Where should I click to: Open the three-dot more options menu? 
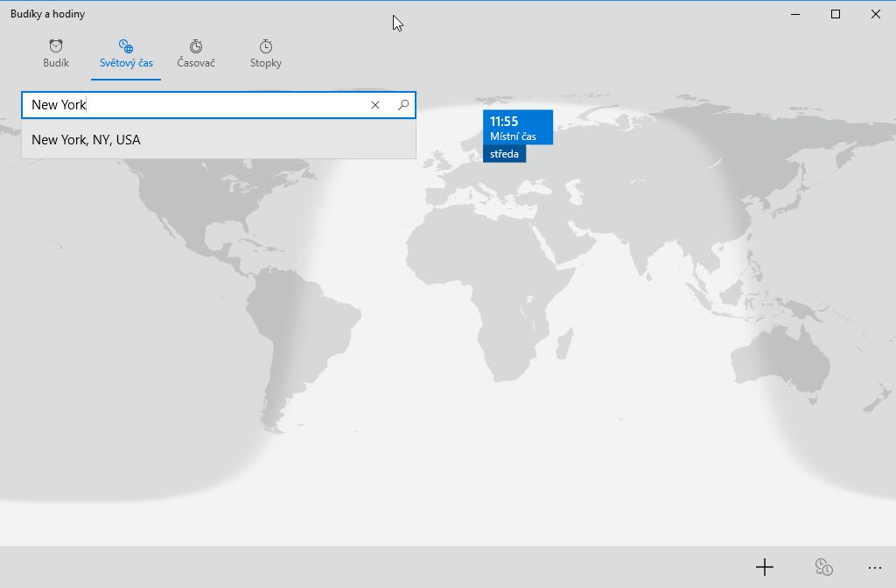[x=875, y=567]
